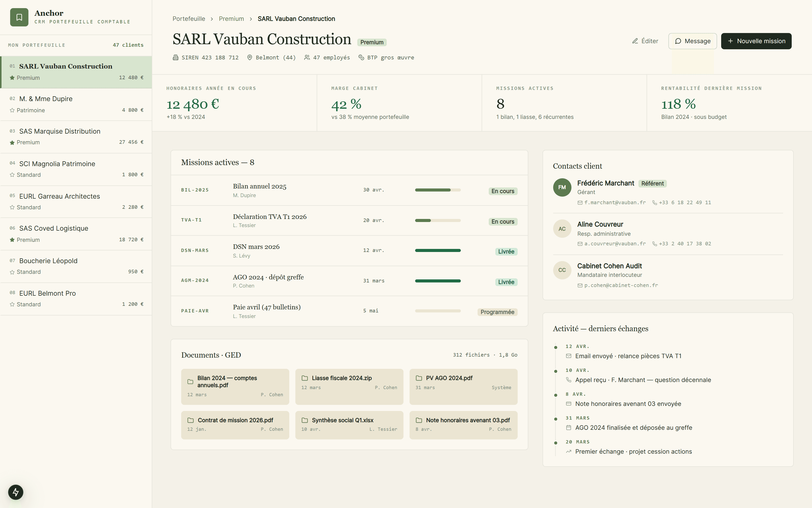This screenshot has height=508, width=812.
Task: Click the mail icon beside p.cohen@cabinet-cohen.fr
Action: (580, 285)
